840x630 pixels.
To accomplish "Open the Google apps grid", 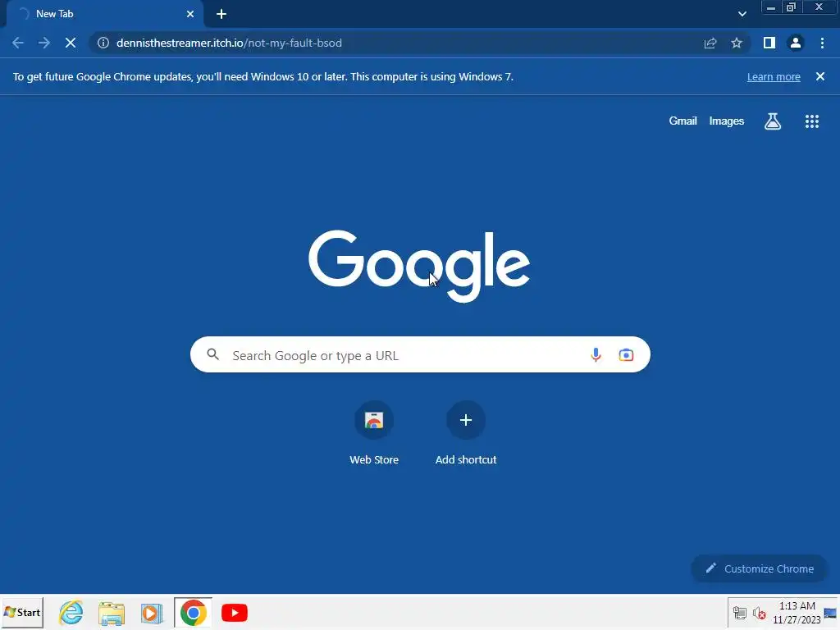I will click(812, 121).
